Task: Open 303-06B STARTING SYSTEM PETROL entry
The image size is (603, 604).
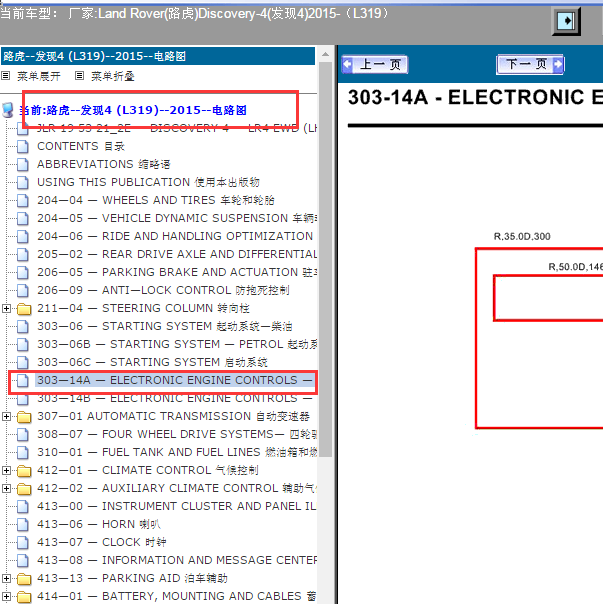Action: coord(177,344)
